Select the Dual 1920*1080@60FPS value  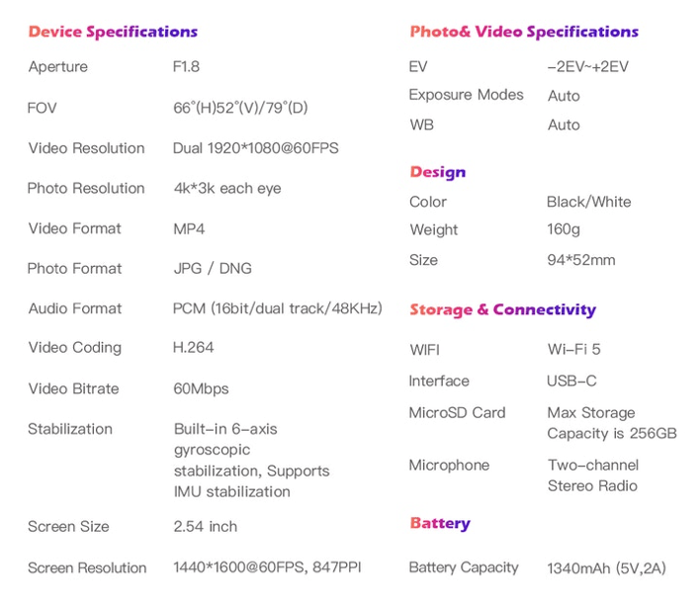click(256, 148)
